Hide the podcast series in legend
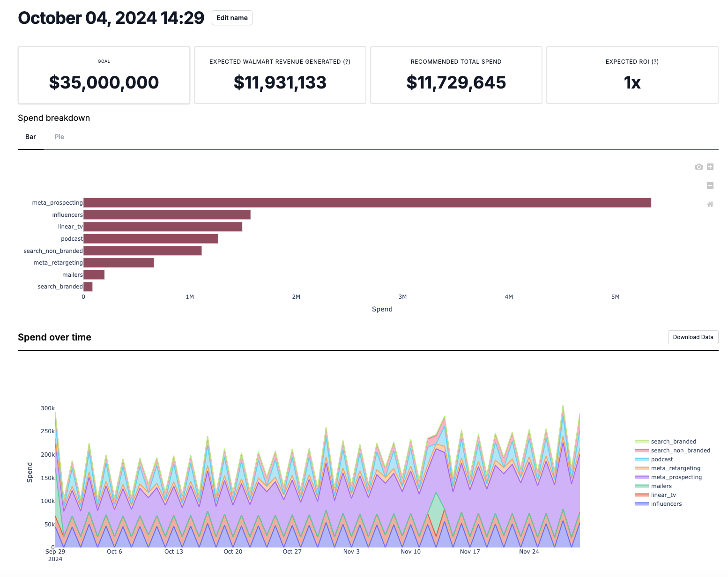 point(661,459)
